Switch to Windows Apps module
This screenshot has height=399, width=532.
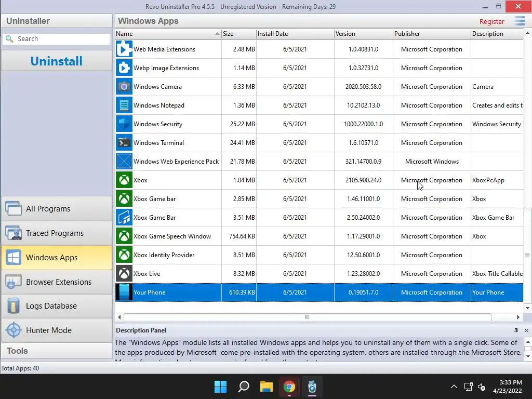click(x=56, y=258)
